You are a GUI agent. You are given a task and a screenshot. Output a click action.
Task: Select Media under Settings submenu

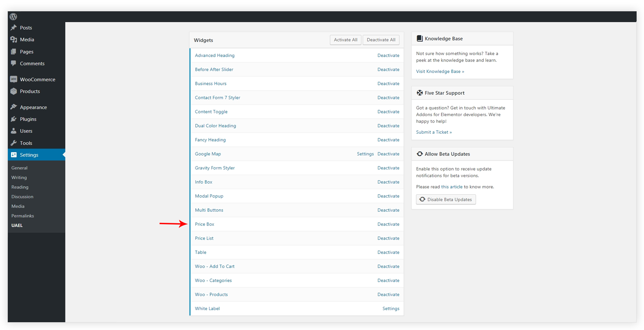(x=18, y=206)
